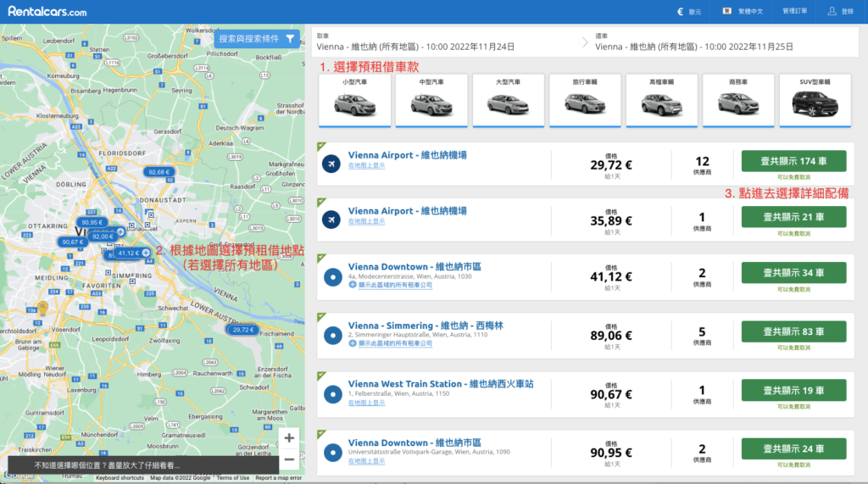Click the 壹共顯示 19 車 button
This screenshot has height=484, width=868.
(x=793, y=391)
